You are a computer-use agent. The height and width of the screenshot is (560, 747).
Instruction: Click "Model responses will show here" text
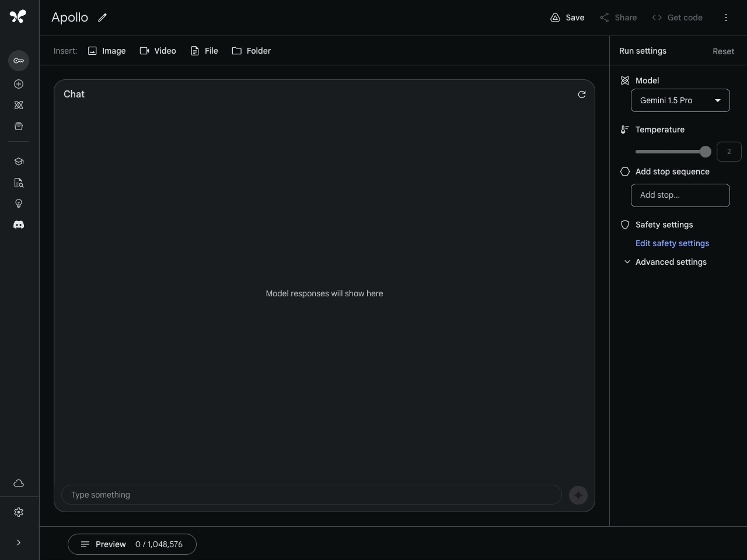(x=324, y=293)
